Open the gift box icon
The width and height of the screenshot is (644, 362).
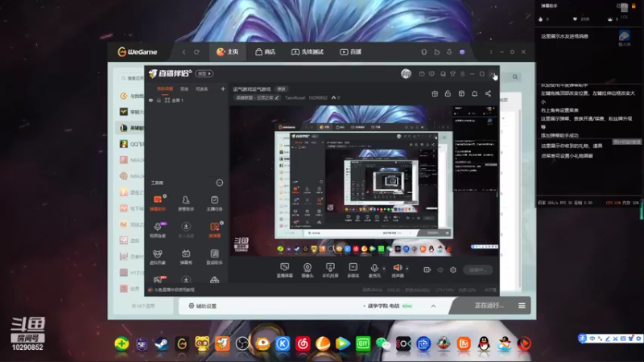pyautogui.click(x=435, y=93)
